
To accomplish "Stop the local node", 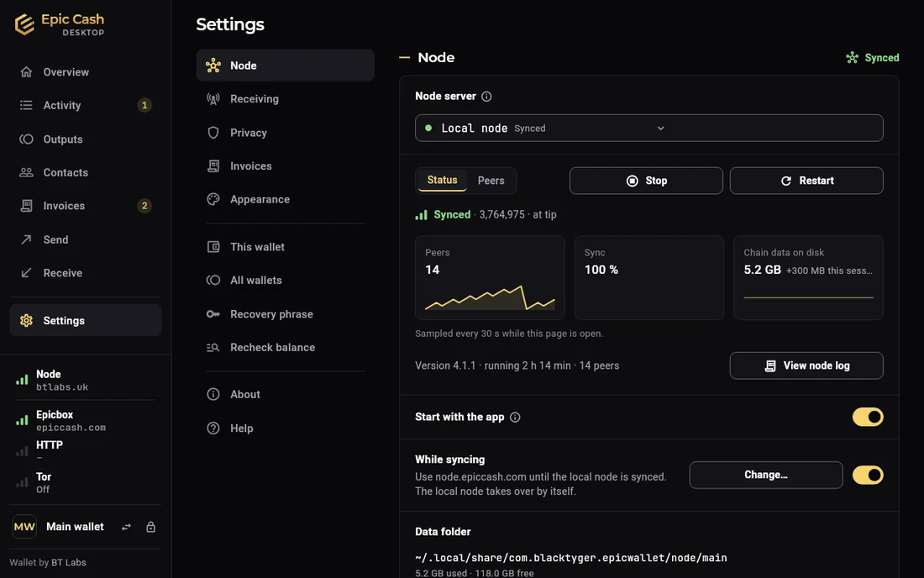I will (646, 181).
